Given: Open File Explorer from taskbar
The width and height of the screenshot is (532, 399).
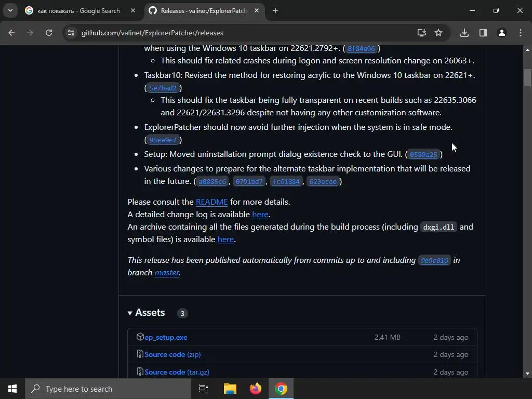Looking at the screenshot, I should (x=230, y=389).
